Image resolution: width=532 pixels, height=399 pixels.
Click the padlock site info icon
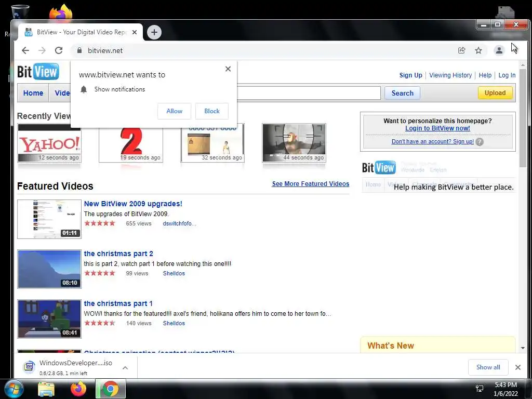(x=79, y=50)
